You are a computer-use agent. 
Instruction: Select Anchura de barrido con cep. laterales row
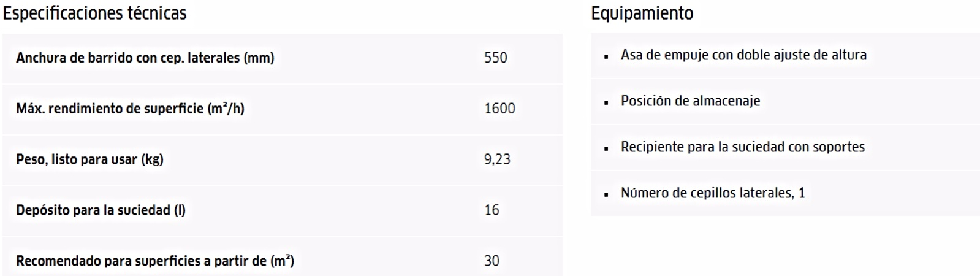tap(283, 58)
